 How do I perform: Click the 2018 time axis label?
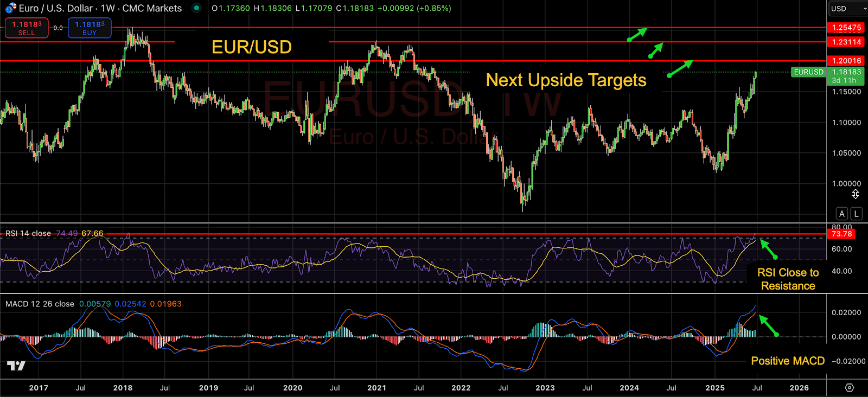tap(123, 388)
